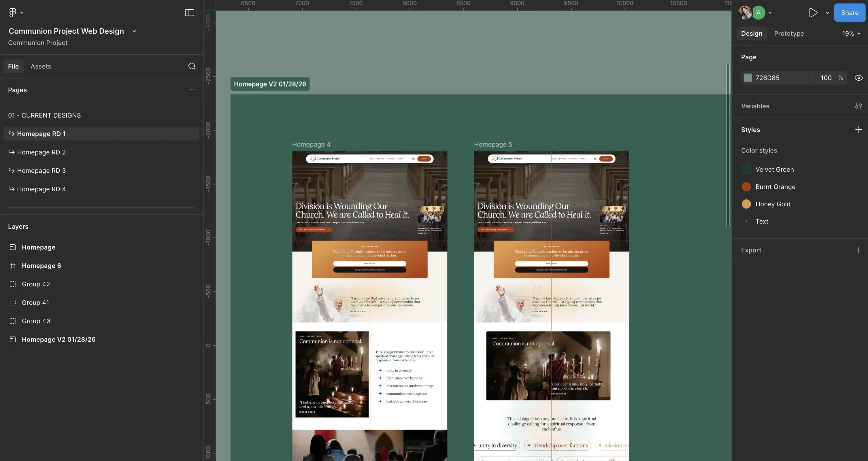
Task: Add a new page with plus icon
Action: pyautogui.click(x=192, y=90)
